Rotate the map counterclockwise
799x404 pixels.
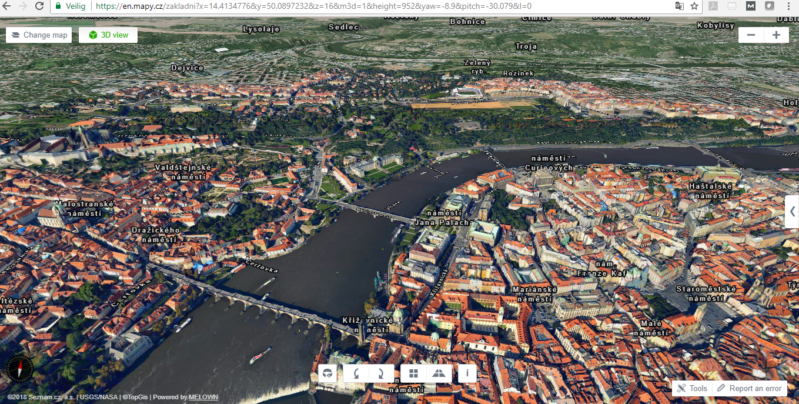tap(355, 374)
